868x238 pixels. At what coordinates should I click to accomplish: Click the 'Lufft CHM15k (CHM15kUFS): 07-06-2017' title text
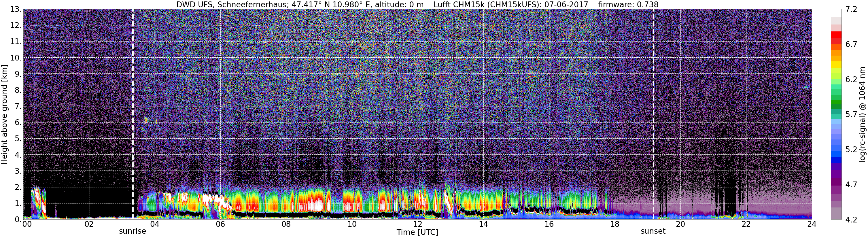coord(510,4)
